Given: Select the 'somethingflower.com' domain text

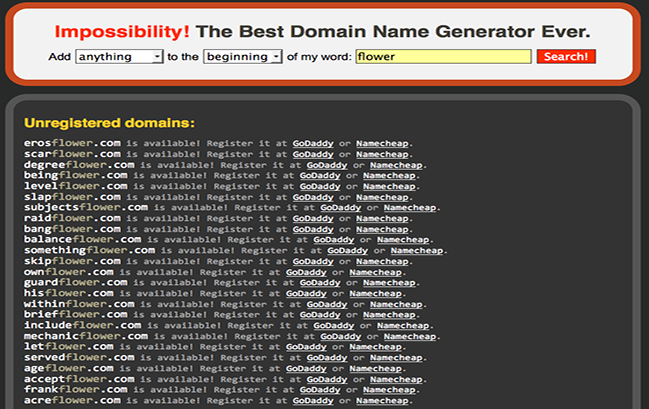Looking at the screenshot, I should pyautogui.click(x=89, y=250).
